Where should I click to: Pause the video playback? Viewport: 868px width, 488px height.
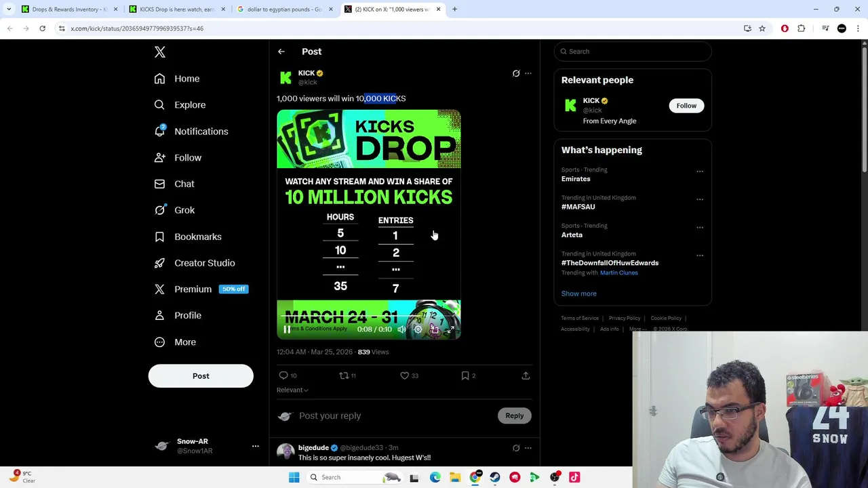pyautogui.click(x=287, y=329)
